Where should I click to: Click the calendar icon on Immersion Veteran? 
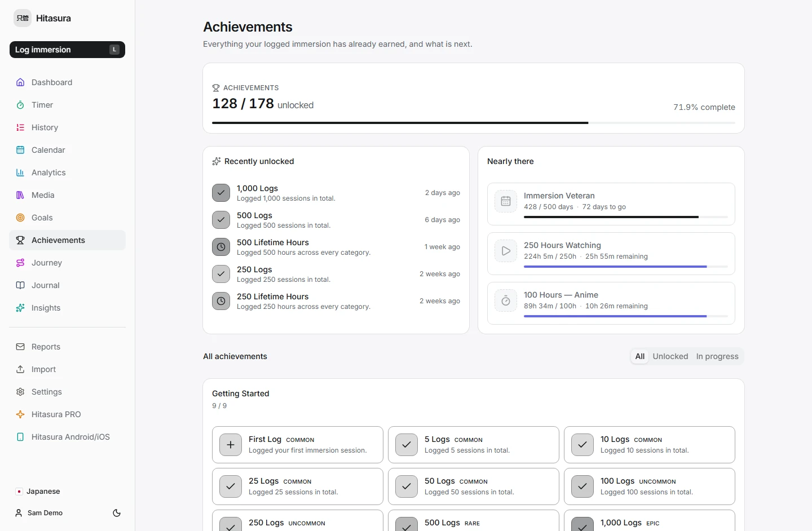506,202
